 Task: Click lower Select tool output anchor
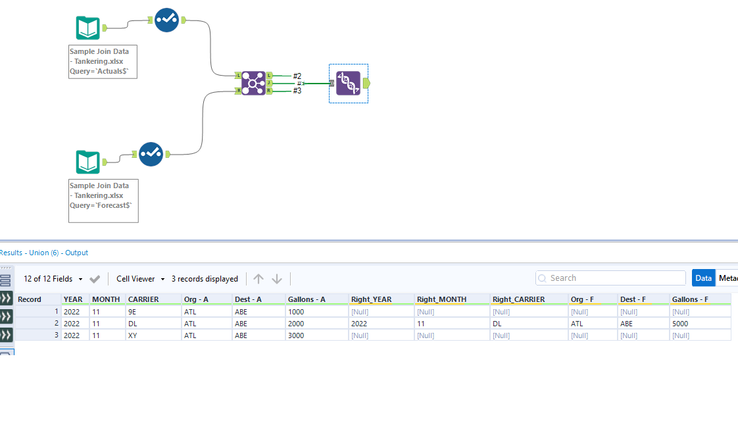tap(168, 154)
